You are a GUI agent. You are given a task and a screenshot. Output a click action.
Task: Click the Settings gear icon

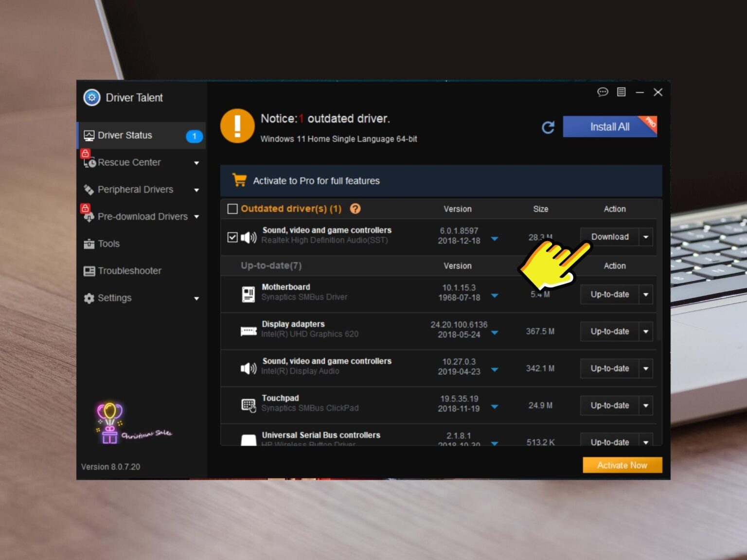tap(89, 298)
